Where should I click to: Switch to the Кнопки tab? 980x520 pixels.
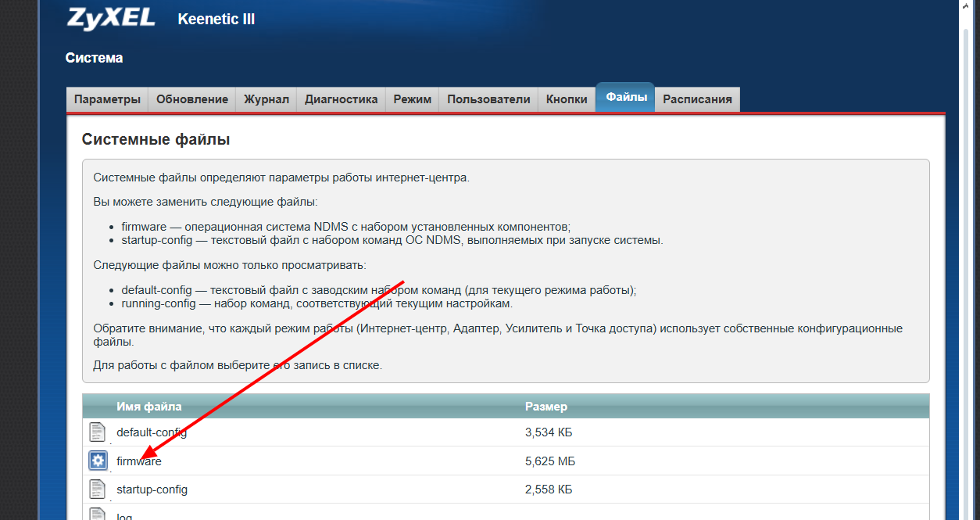click(567, 99)
